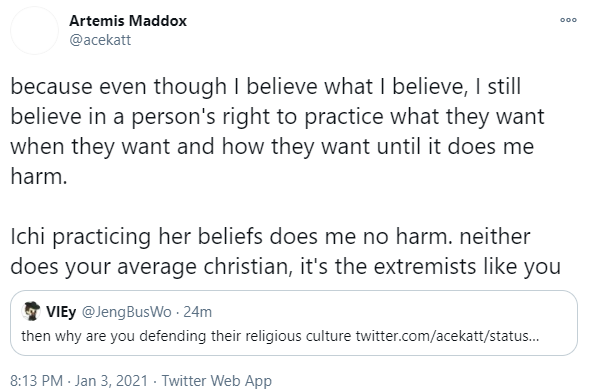Open quoted tweet text about religious culture

tap(186, 336)
